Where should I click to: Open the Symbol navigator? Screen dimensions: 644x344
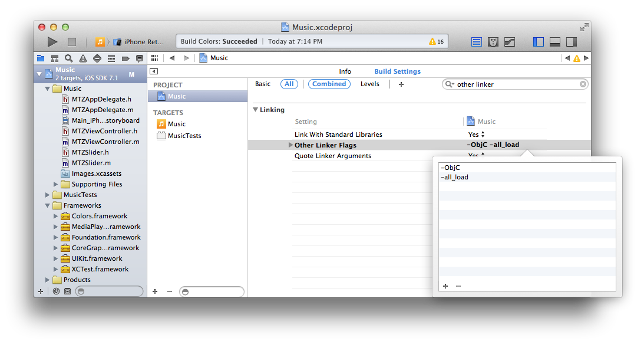(55, 58)
